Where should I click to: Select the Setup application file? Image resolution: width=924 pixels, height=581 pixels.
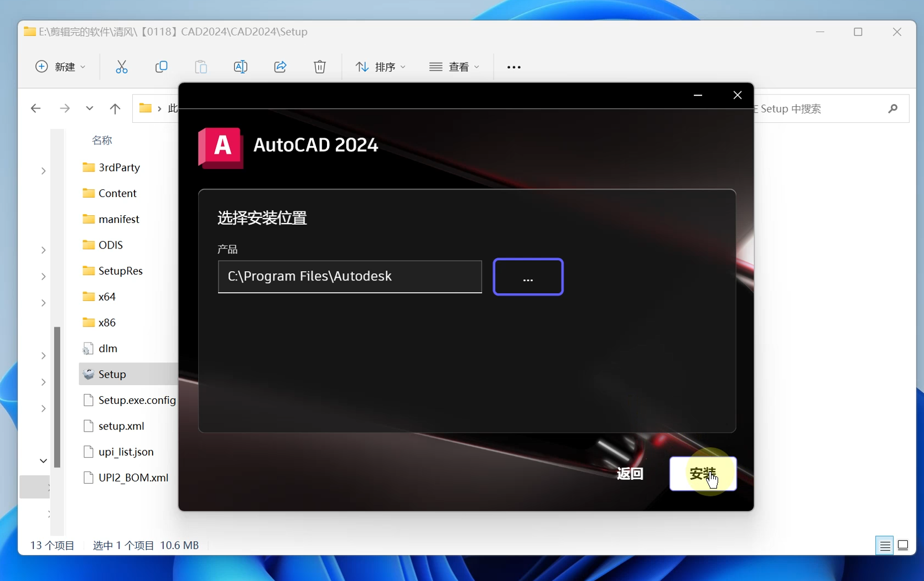click(x=112, y=374)
